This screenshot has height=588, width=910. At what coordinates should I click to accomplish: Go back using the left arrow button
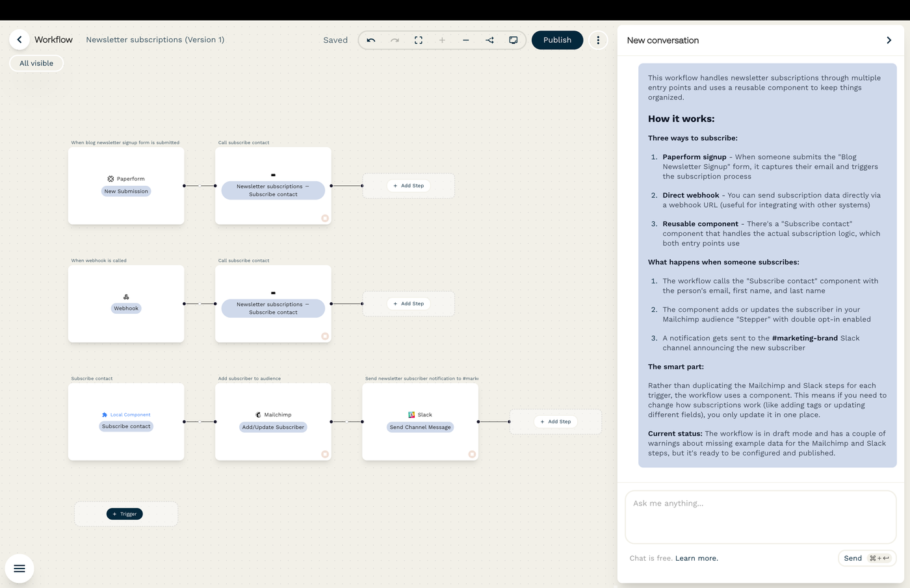pos(19,40)
